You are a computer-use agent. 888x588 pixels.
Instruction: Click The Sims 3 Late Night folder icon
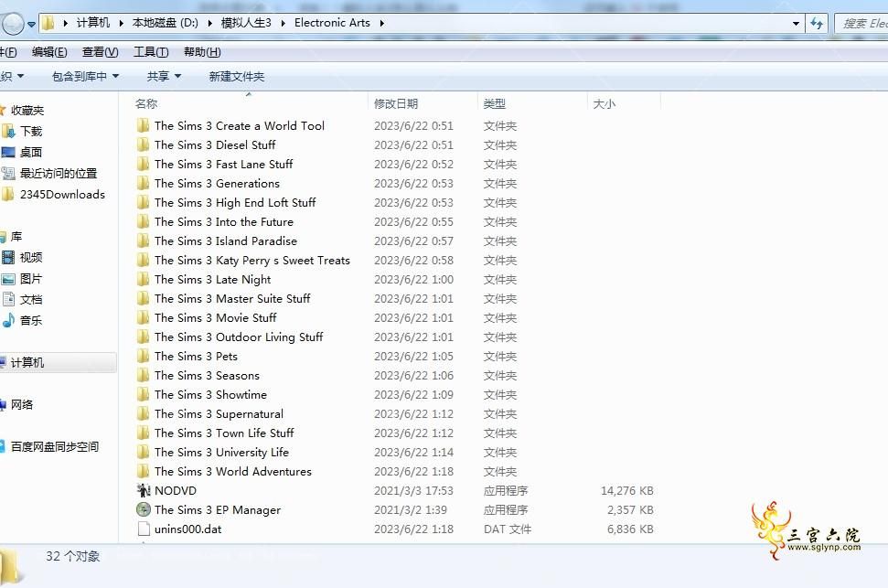(x=144, y=279)
